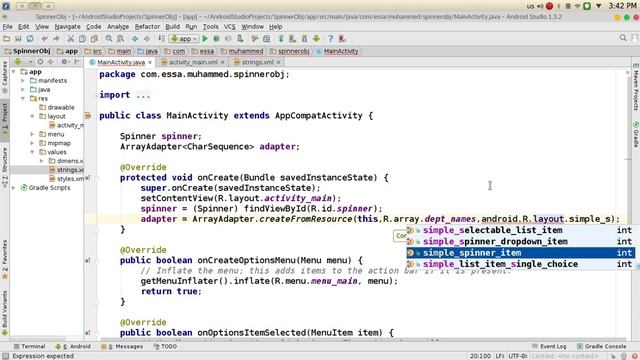Click the Navigate Forward arrow icon
This screenshot has width=640, height=360.
click(x=147, y=39)
